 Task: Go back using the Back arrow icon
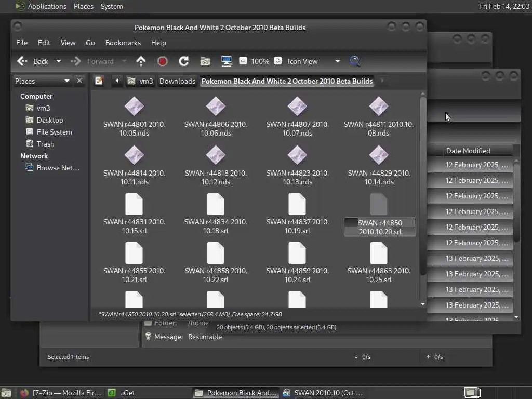pyautogui.click(x=22, y=61)
